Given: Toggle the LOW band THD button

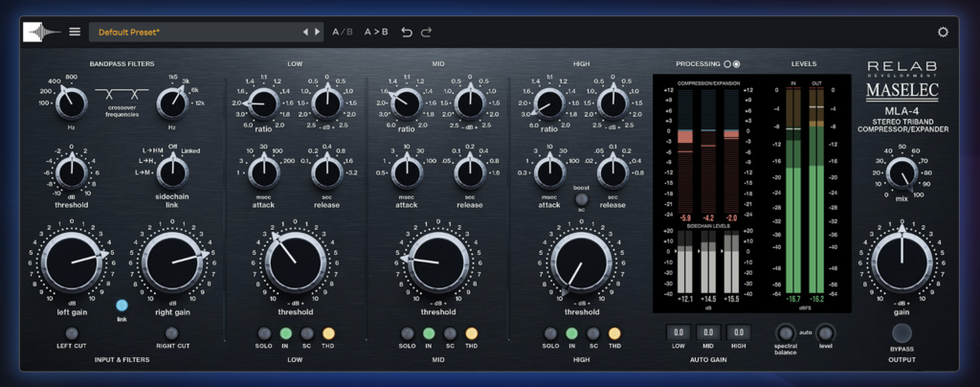Looking at the screenshot, I should [x=328, y=333].
